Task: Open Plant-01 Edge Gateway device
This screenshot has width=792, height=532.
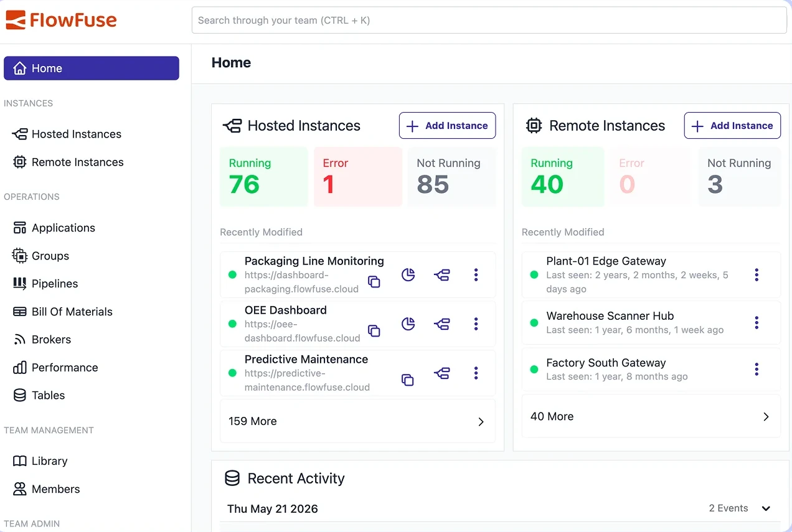Action: [x=606, y=261]
